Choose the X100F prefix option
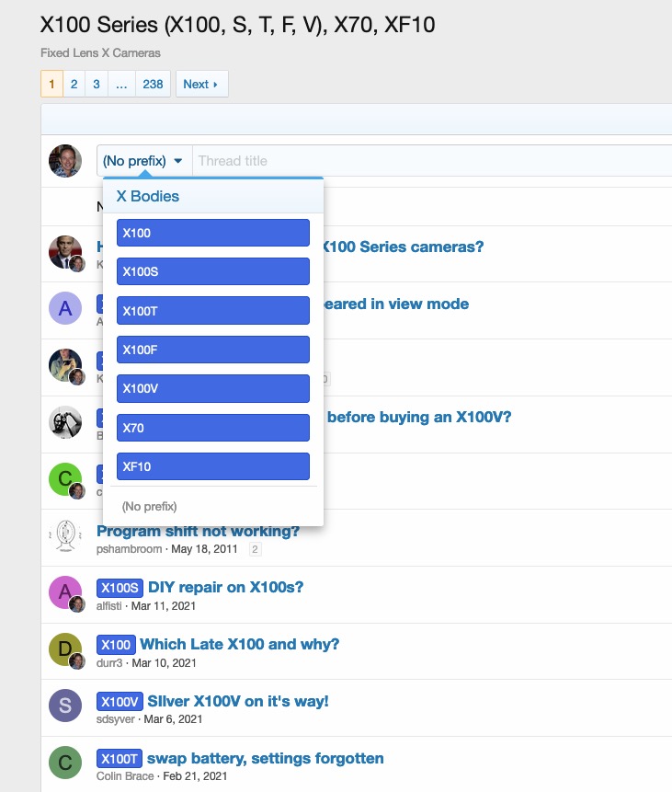Viewport: 672px width, 792px height. coord(213,350)
